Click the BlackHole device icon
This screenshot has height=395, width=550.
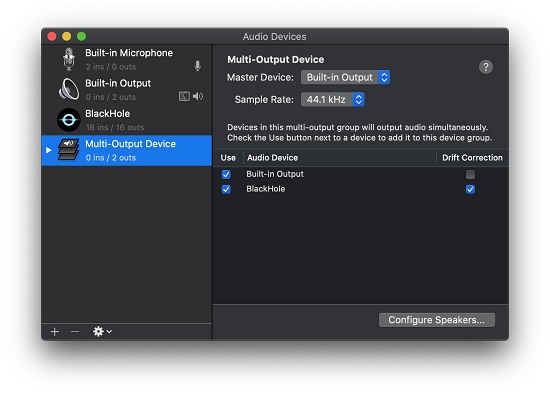tap(69, 120)
